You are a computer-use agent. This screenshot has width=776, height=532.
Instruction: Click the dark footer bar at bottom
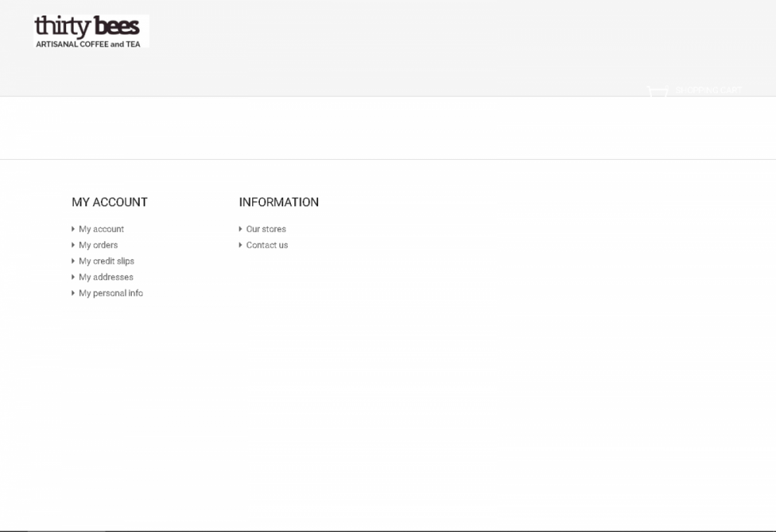tap(388, 524)
